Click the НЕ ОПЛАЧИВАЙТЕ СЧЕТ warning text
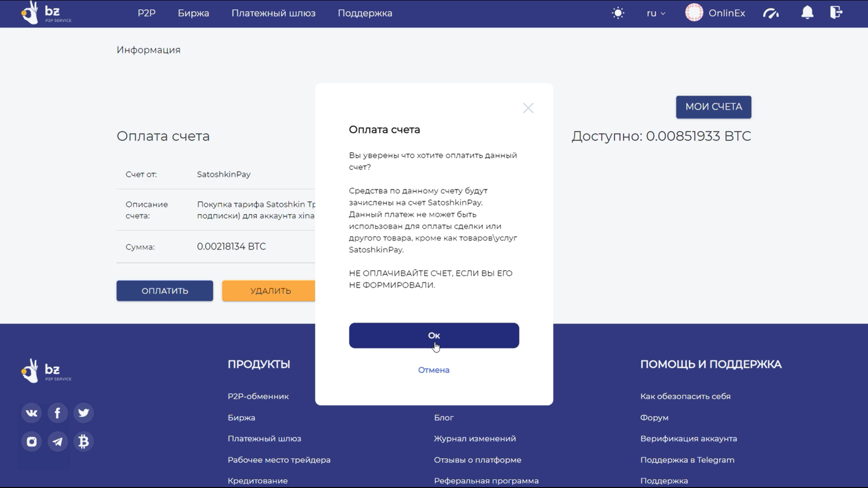 [x=431, y=279]
